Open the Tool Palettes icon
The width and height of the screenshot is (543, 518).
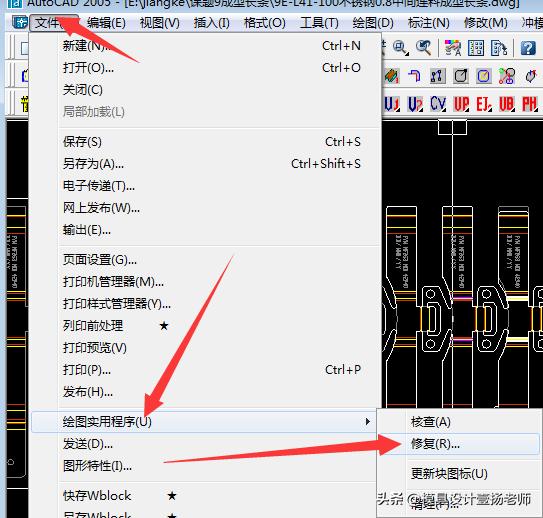click(499, 48)
